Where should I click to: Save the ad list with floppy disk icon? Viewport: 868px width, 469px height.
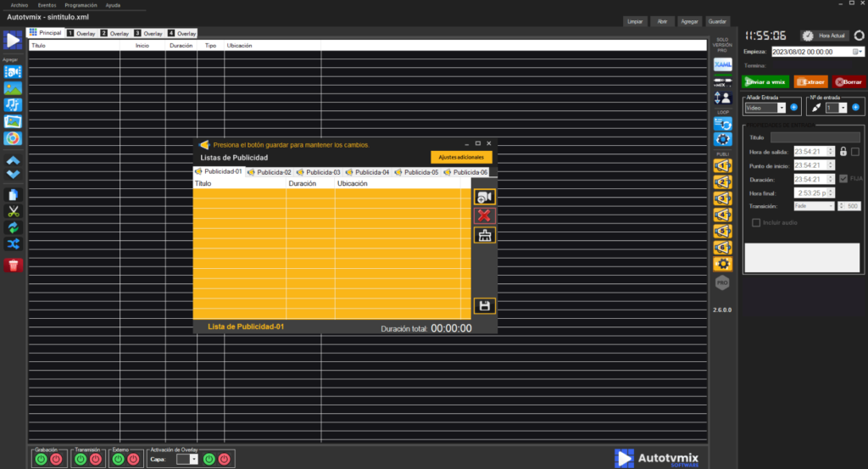coord(485,306)
